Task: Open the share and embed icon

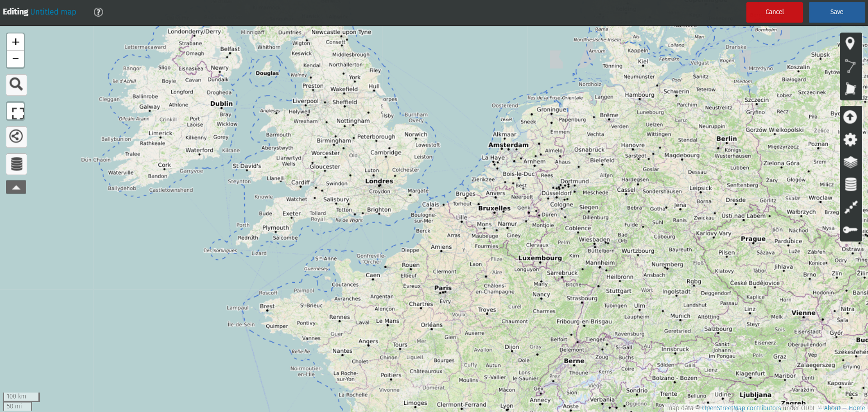Action: click(x=16, y=137)
